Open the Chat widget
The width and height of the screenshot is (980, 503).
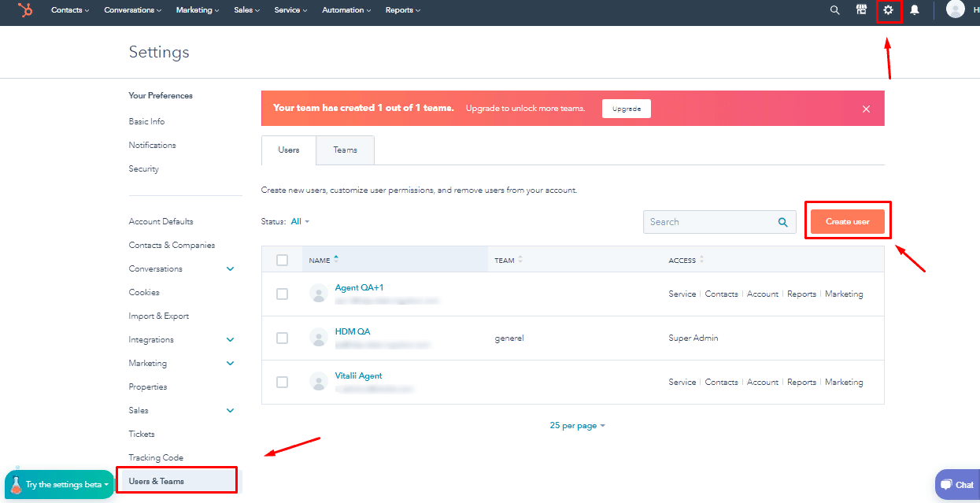(x=958, y=485)
